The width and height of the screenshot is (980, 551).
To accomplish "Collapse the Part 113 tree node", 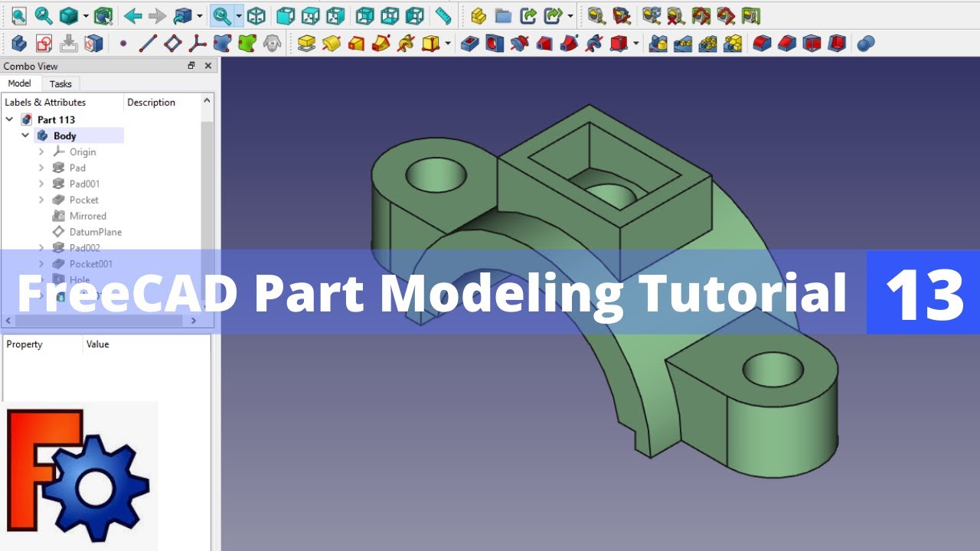I will coord(9,119).
